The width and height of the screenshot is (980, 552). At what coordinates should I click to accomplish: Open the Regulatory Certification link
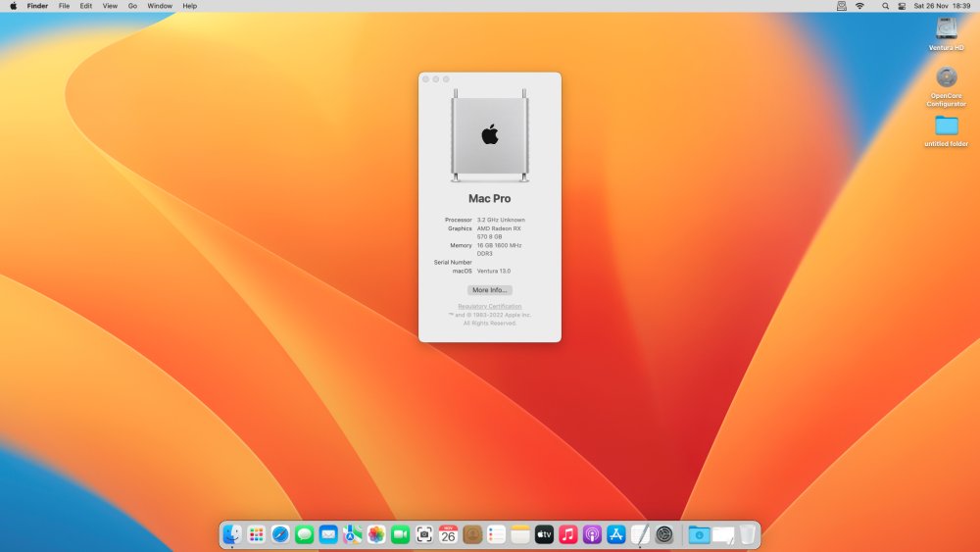pyautogui.click(x=489, y=306)
